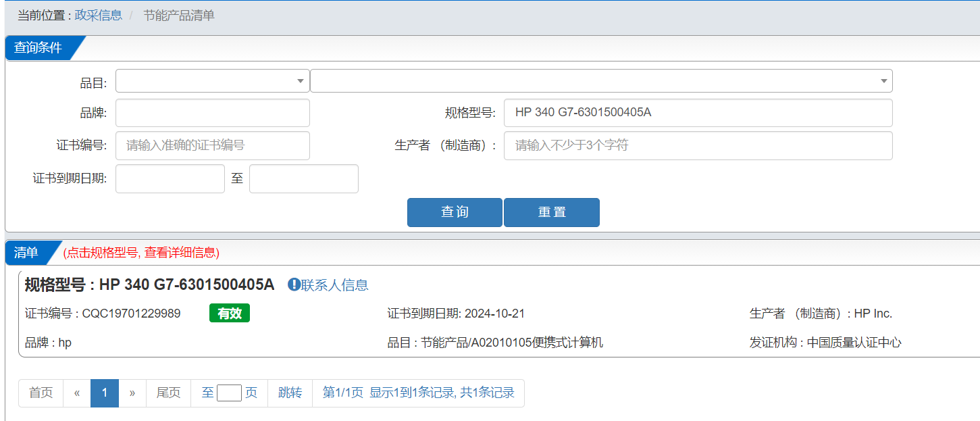Click 第1/1页 显示1到1条记录 summary text

point(419,393)
